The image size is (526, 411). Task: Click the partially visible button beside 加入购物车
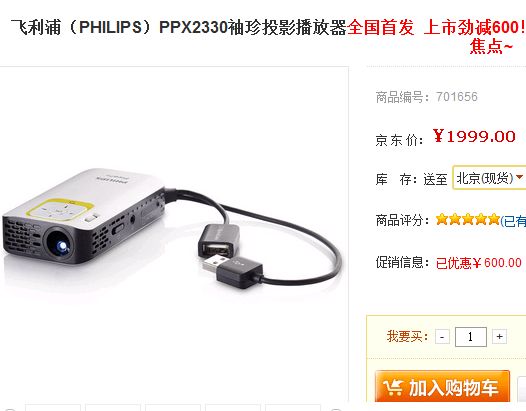(522, 389)
